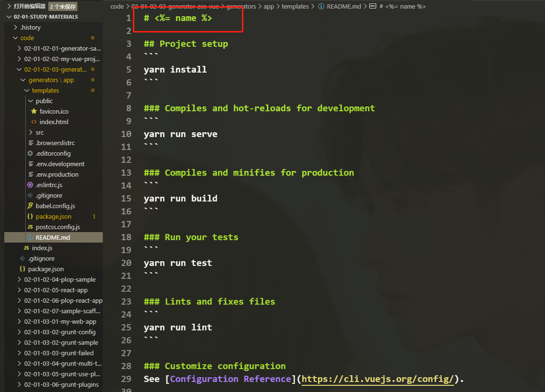Click the app breadcrumb item

pos(268,6)
